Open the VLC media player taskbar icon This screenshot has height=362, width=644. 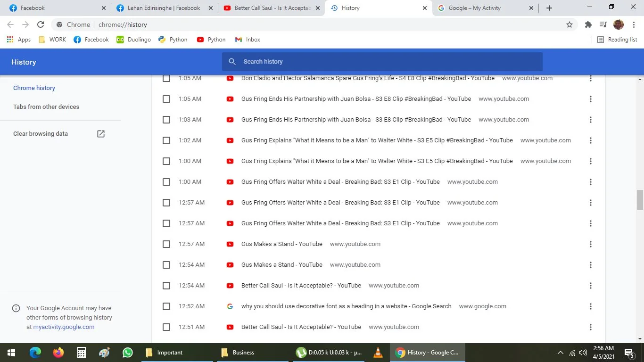click(x=378, y=353)
